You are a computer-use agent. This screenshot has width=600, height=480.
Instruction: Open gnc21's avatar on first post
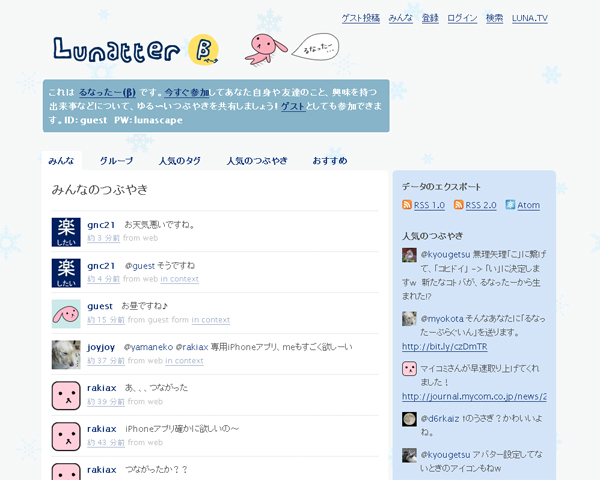pos(66,231)
